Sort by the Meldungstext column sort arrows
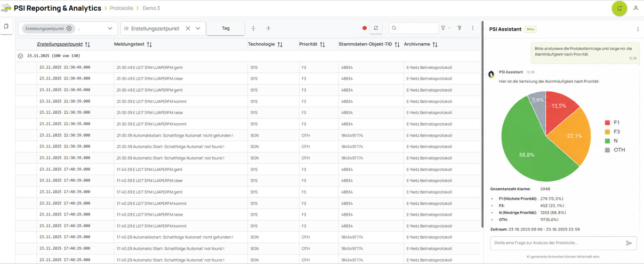Viewport: 644px width, 264px height. tap(149, 44)
